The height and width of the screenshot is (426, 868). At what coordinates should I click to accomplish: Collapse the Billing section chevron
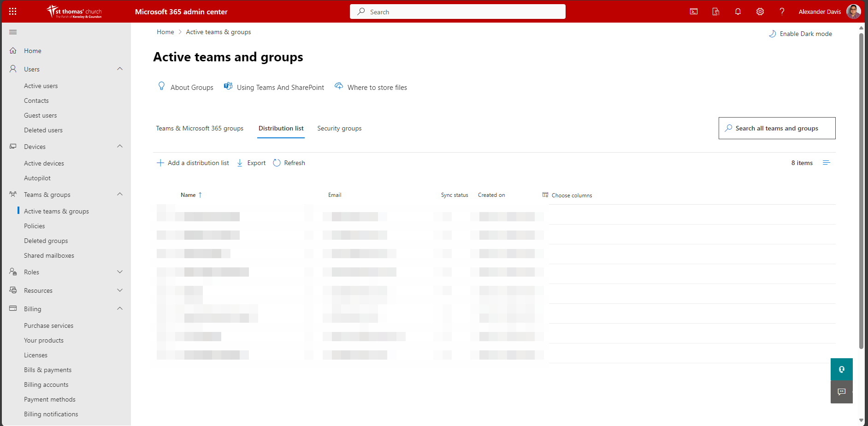(x=120, y=308)
